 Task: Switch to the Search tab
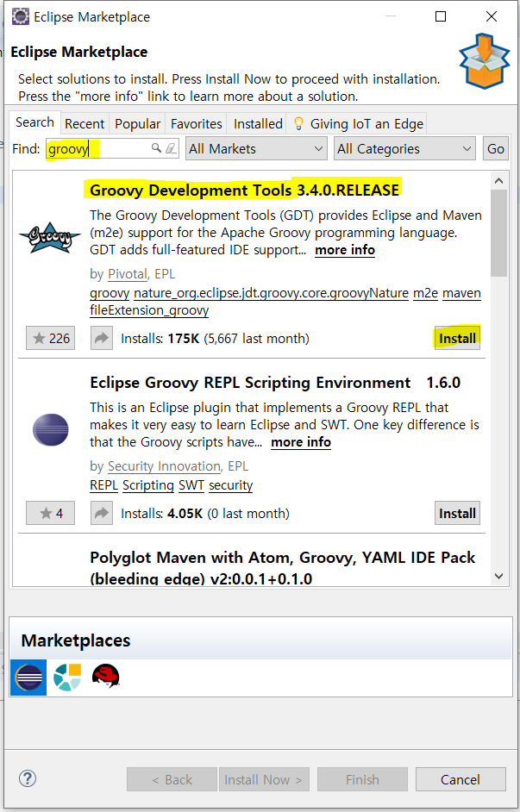[34, 122]
